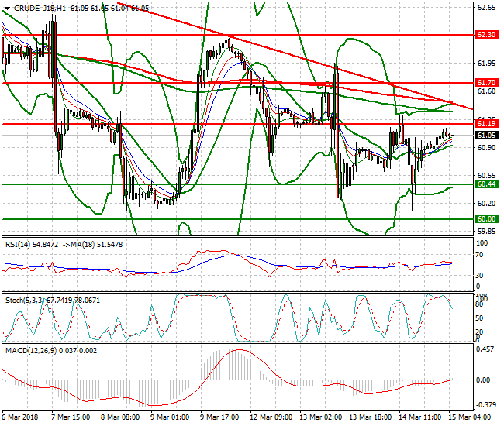The height and width of the screenshot is (426, 504).
Task: Select the RSI(14) 54.8472 indicator label
Action: click(32, 245)
